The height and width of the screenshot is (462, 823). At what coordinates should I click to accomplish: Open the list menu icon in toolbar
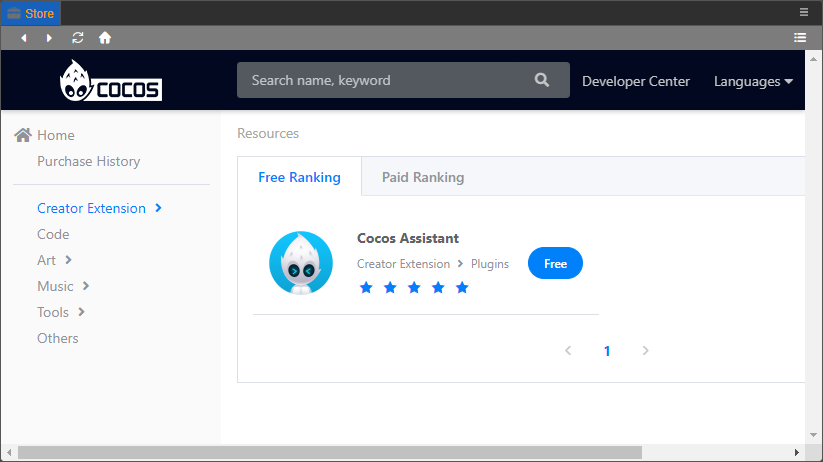click(x=800, y=38)
